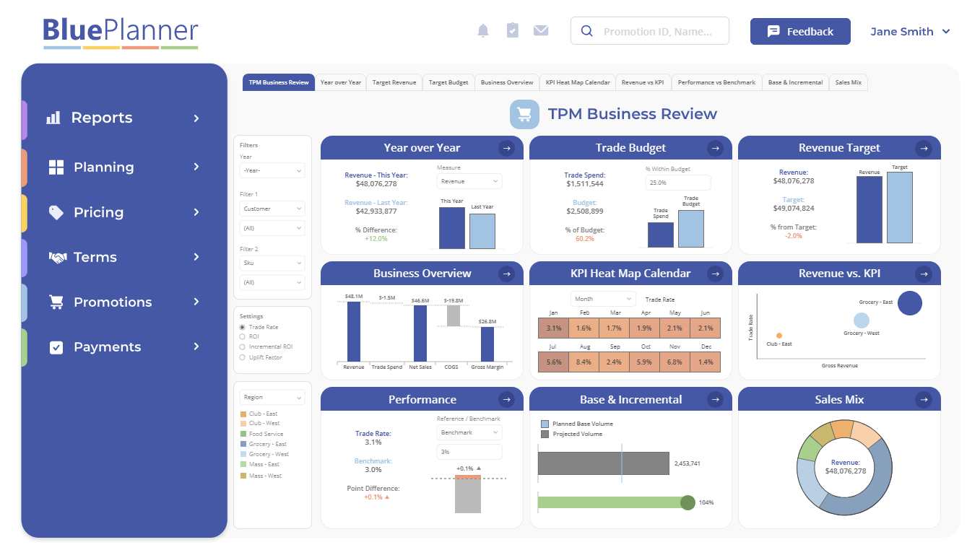Select the Incremental ROI option

coord(243,346)
